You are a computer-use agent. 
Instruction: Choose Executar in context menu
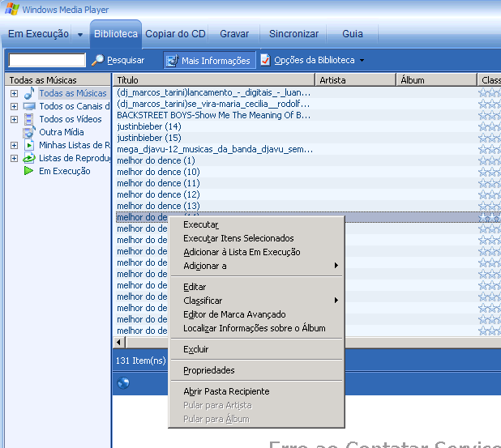tap(256, 224)
